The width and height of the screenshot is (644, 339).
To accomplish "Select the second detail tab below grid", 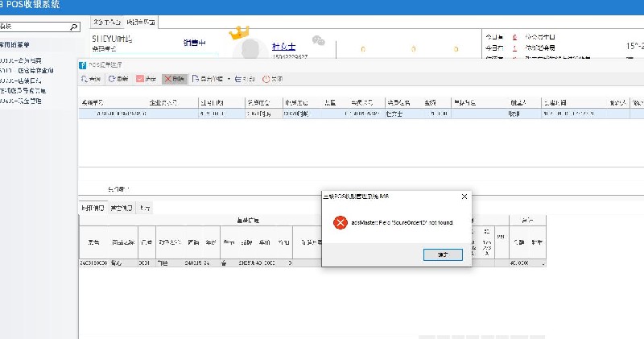I will point(123,208).
